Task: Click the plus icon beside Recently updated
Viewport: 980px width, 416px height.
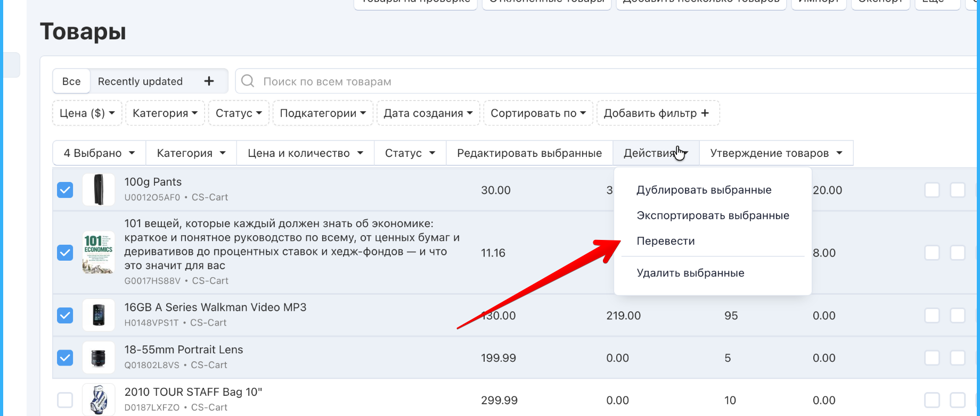Action: (209, 81)
